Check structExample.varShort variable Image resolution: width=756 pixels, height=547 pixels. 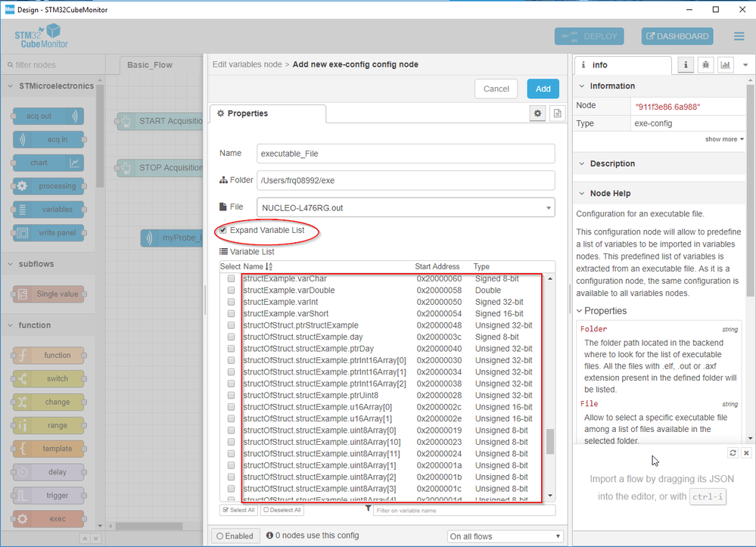pos(232,313)
